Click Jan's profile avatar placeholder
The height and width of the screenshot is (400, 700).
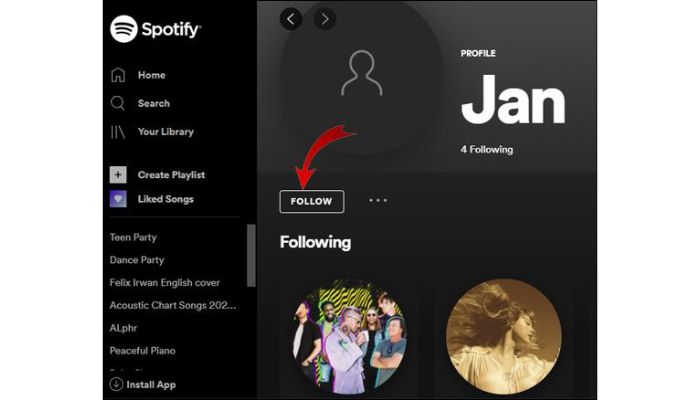361,74
